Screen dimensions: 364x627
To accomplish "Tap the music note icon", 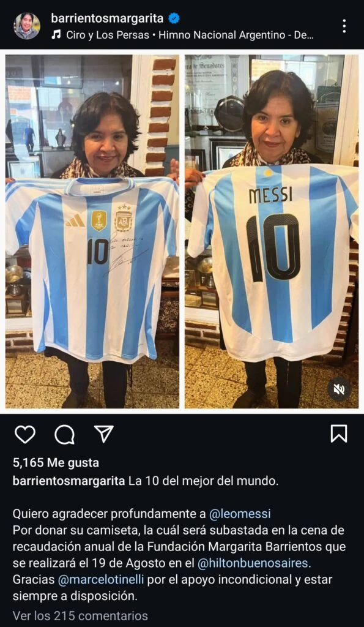I will [56, 35].
